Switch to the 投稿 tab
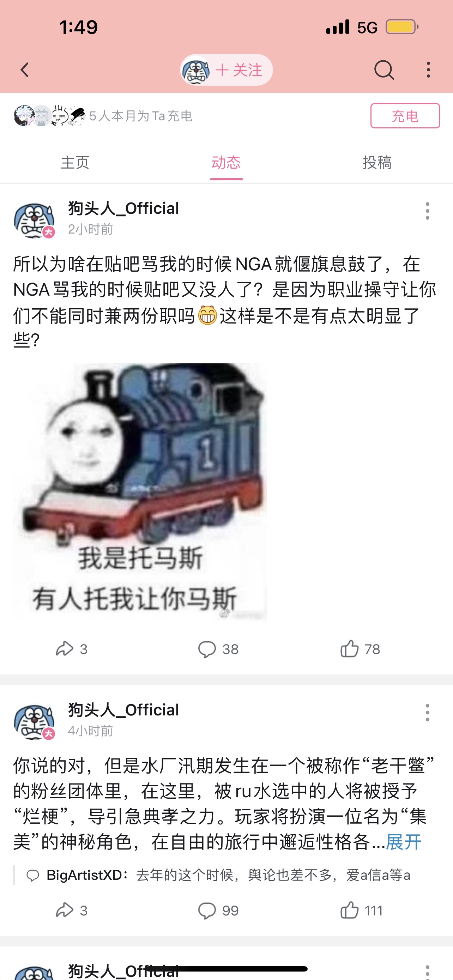This screenshot has height=980, width=453. 377,162
